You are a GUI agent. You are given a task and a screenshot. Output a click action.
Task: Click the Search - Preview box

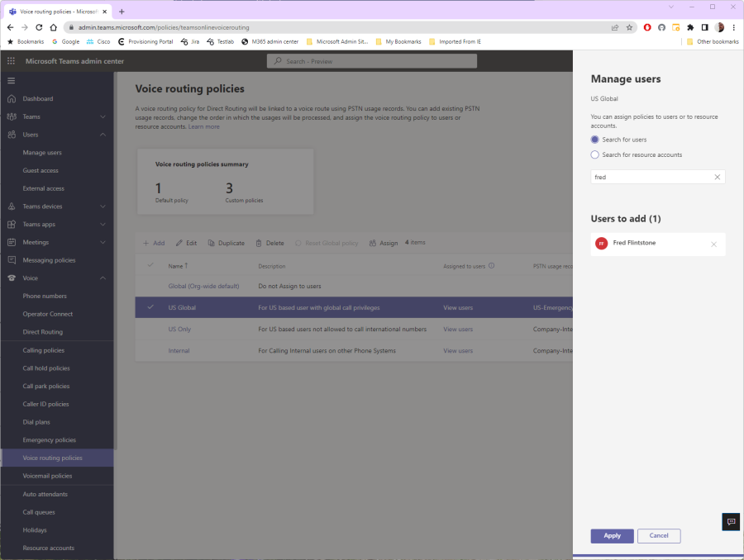pyautogui.click(x=371, y=61)
